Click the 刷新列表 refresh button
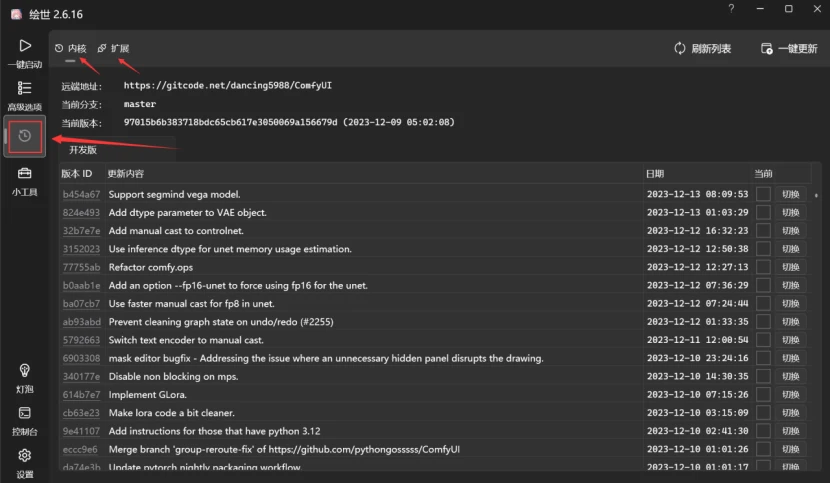The image size is (830, 483). [703, 48]
